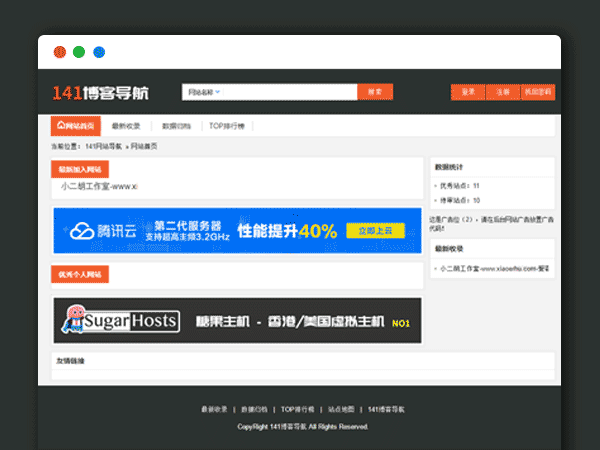
Task: Click the 找回密码 recover password button
Action: click(537, 92)
